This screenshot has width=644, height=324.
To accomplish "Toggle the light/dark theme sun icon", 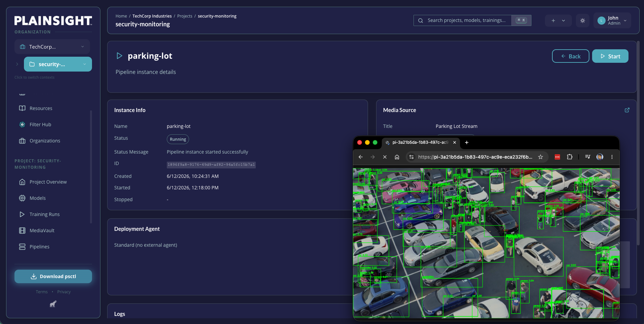I will click(583, 21).
